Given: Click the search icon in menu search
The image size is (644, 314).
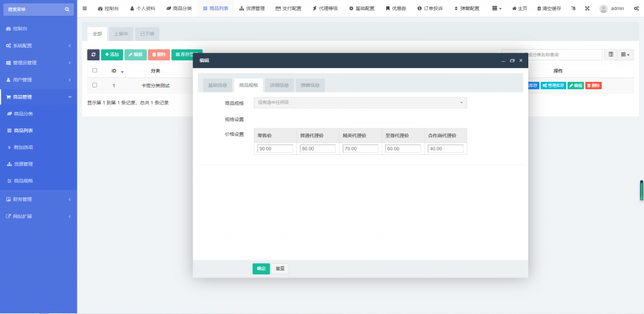Looking at the screenshot, I should click(x=67, y=9).
